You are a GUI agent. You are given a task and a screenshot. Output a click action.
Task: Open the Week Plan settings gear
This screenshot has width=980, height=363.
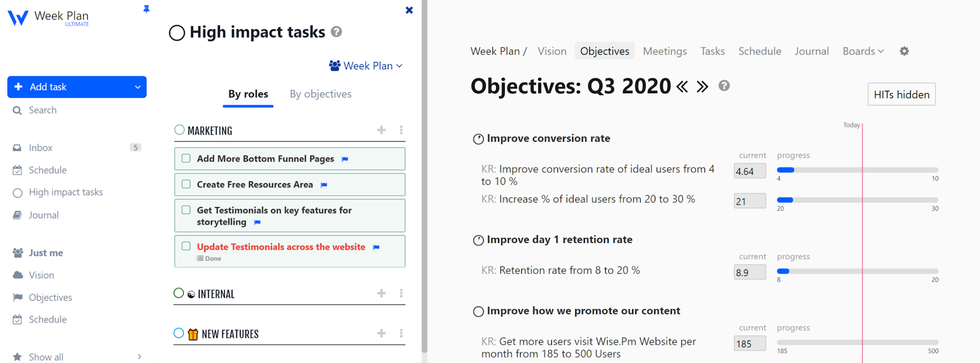(903, 51)
